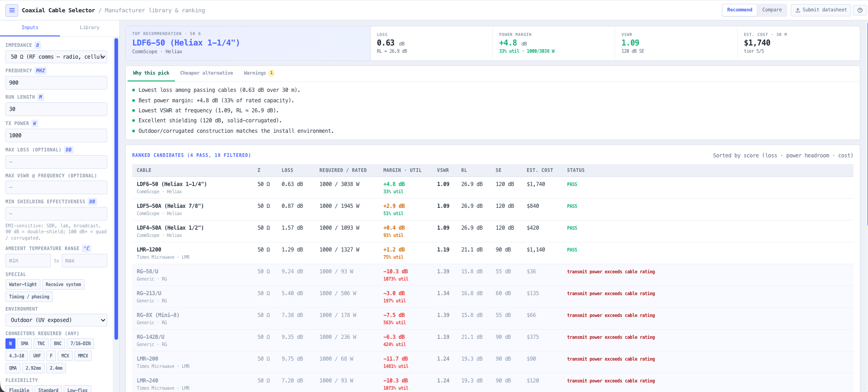Enable the 7/16-DIN connector chip

coord(80,343)
